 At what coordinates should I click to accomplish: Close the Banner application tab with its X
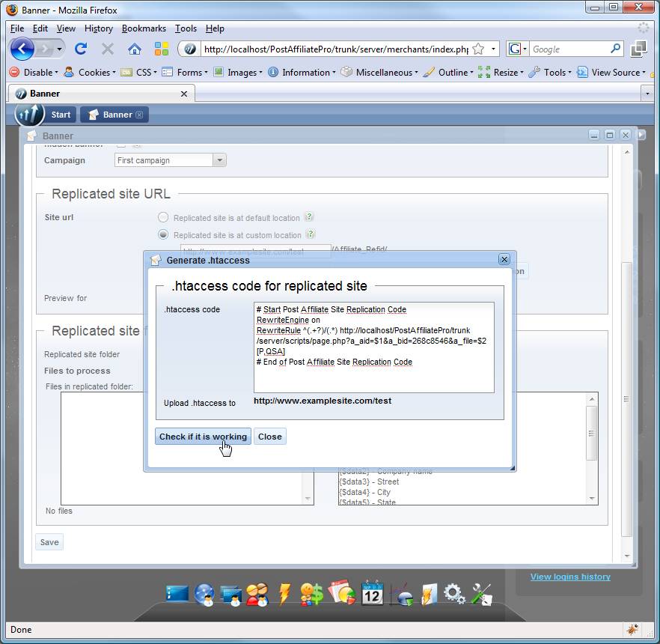pos(139,115)
